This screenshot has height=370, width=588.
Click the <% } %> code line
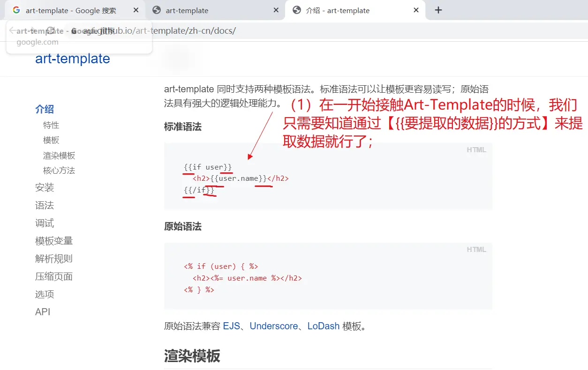[199, 290]
